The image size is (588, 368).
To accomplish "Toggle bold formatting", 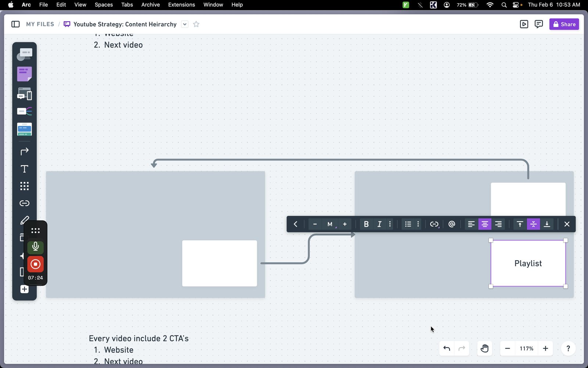I will pos(366,224).
